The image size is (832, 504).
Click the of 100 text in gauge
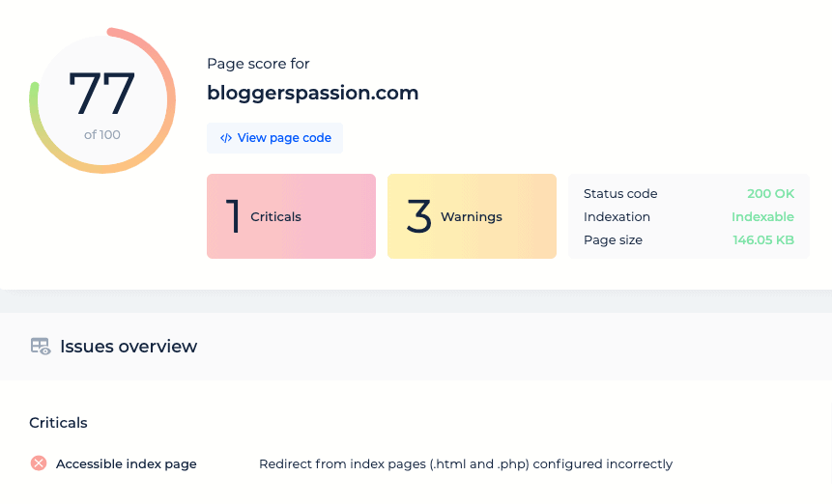[x=101, y=134]
